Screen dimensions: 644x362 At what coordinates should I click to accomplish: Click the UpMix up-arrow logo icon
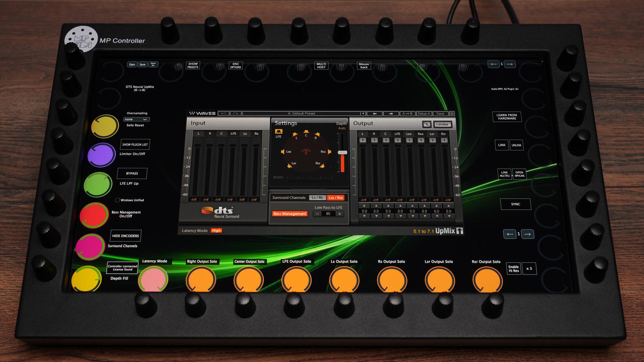460,231
